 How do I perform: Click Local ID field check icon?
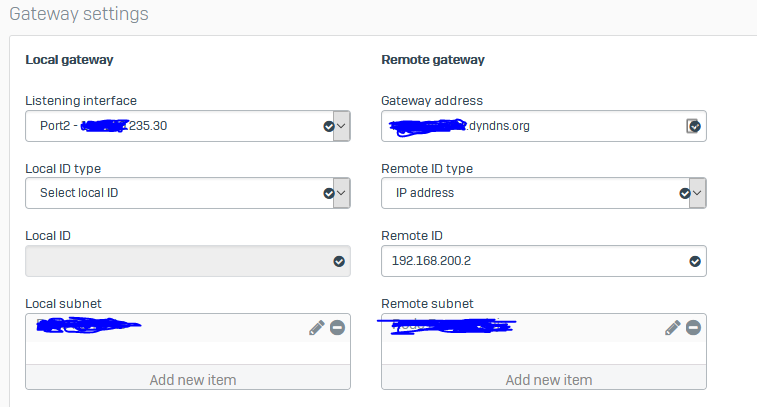tap(338, 261)
